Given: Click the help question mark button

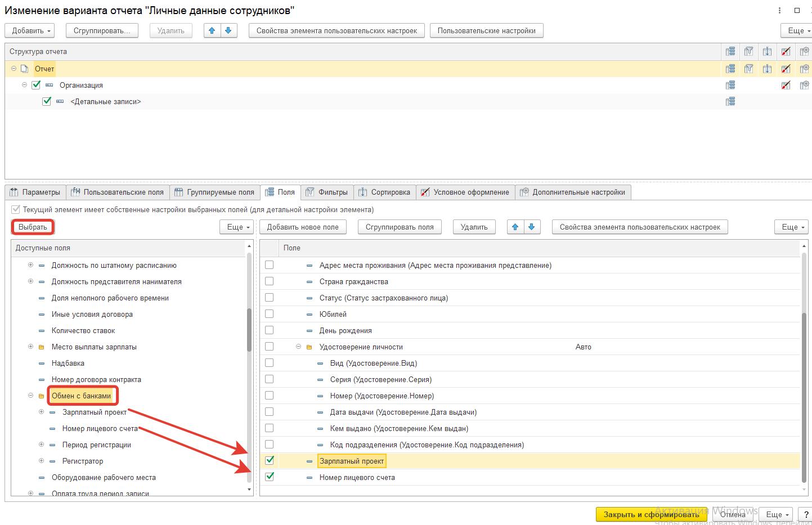Looking at the screenshot, I should [806, 514].
